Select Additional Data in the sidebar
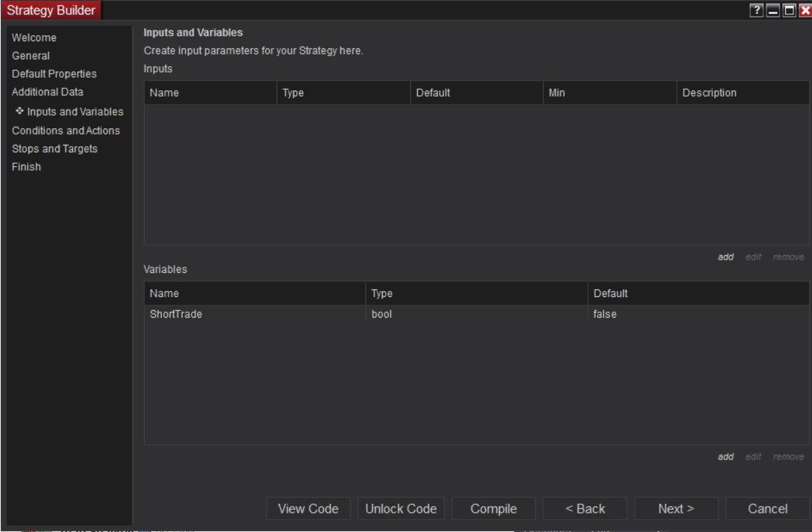The width and height of the screenshot is (812, 532). point(48,92)
